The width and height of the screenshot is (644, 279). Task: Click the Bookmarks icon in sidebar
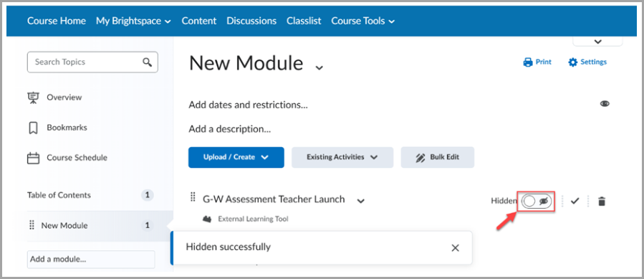click(x=33, y=128)
